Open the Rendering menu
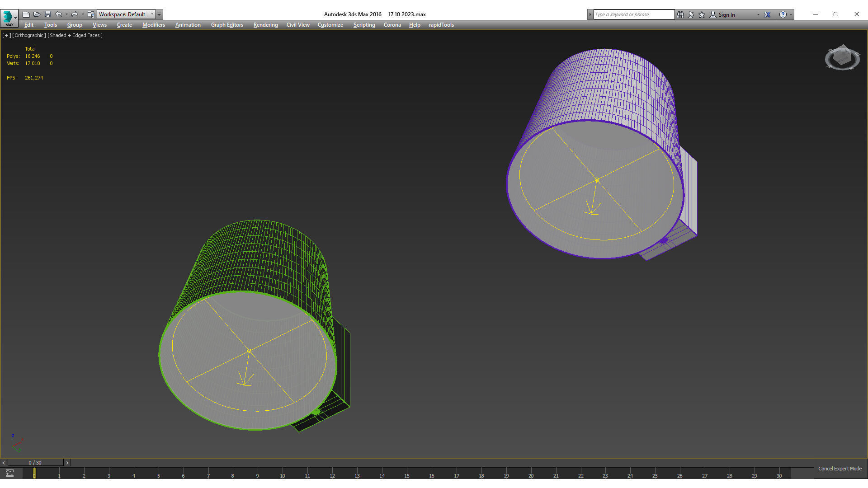 [265, 25]
